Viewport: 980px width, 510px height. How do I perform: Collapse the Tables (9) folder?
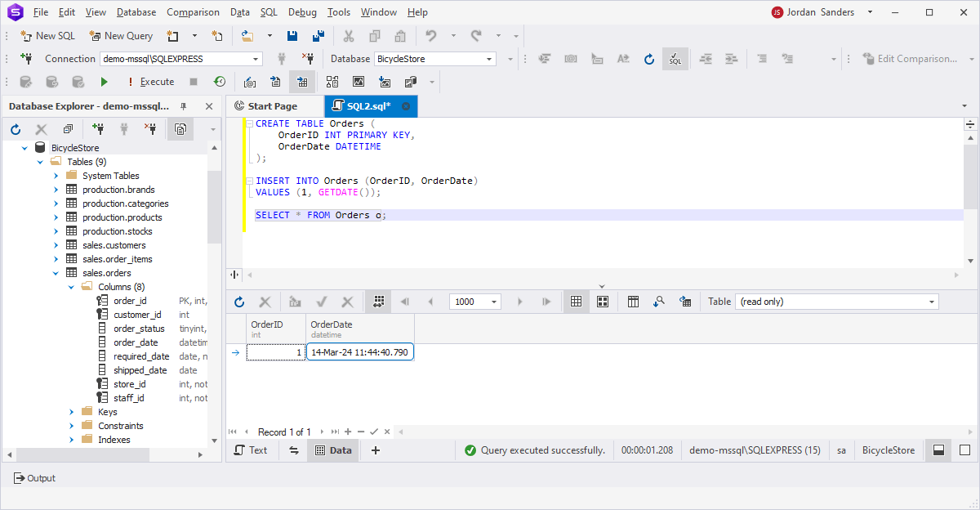(40, 162)
